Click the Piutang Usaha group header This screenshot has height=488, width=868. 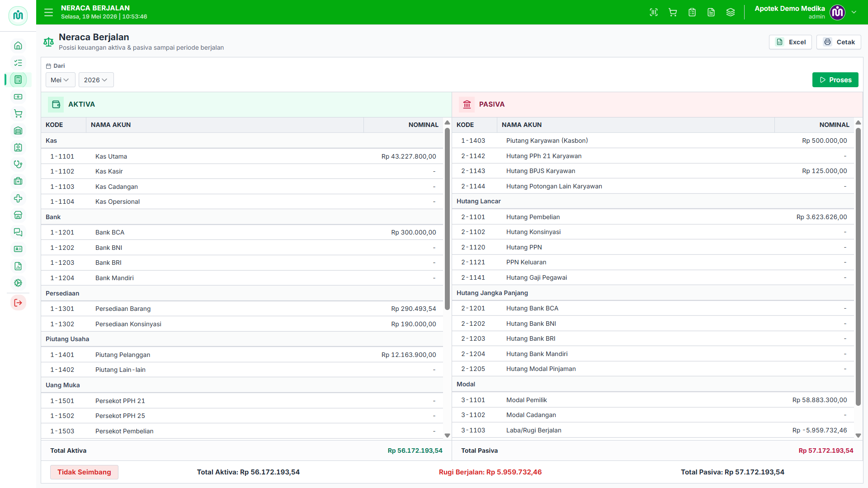242,339
